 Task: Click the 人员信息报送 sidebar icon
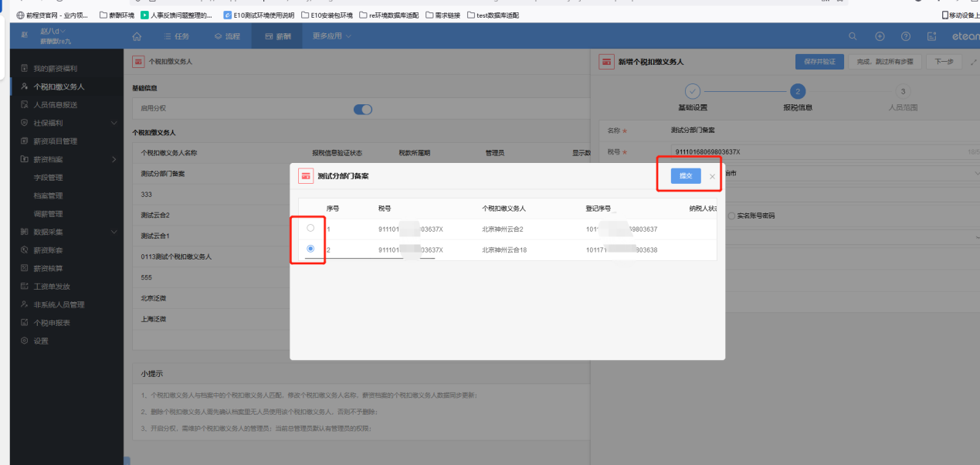click(x=25, y=105)
